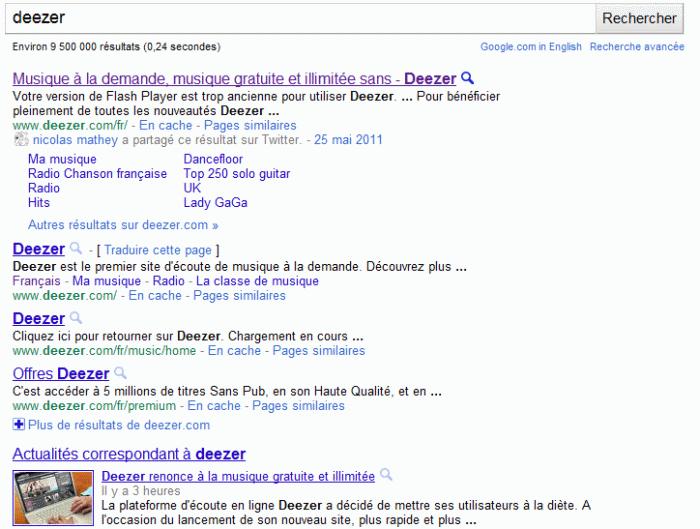The width and height of the screenshot is (700, 529).
Task: Click preview magnifier next to Offres Deezer
Action: tap(121, 374)
